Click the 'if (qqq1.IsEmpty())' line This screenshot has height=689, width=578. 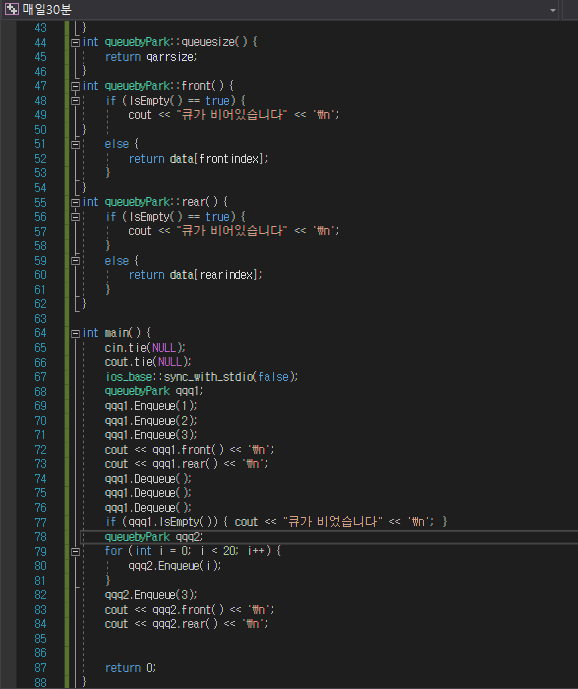[276, 522]
